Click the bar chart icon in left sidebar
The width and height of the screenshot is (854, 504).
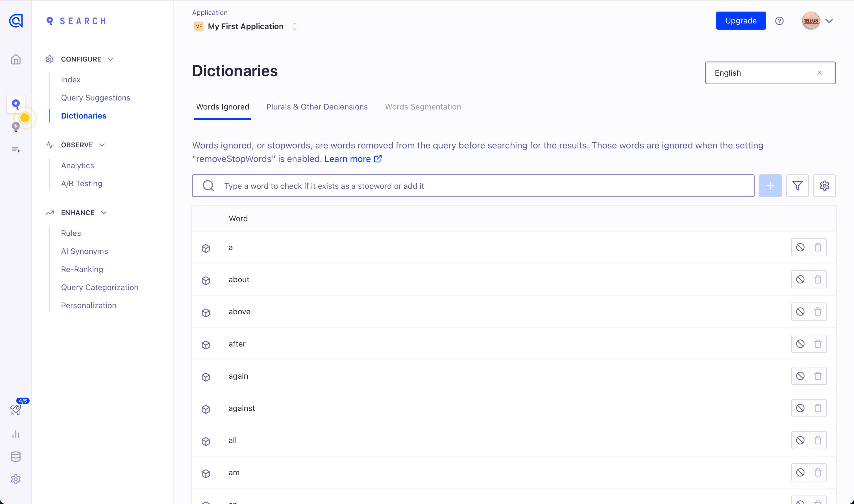(x=16, y=434)
